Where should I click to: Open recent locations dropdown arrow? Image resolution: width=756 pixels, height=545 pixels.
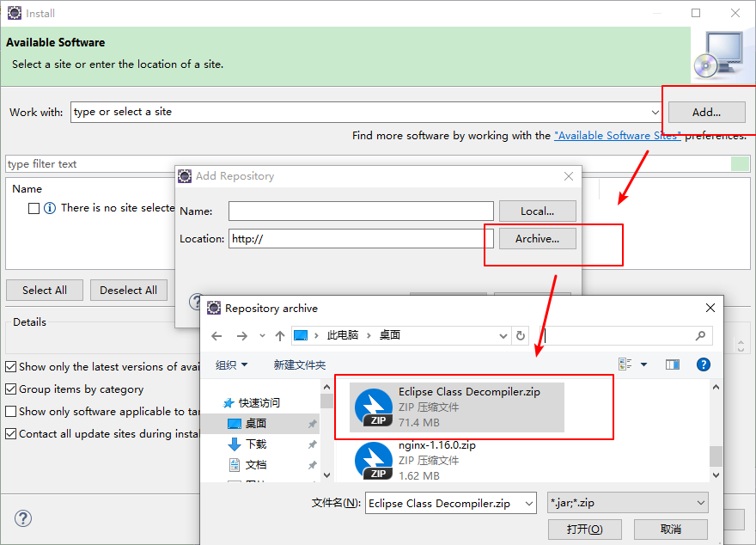point(262,335)
